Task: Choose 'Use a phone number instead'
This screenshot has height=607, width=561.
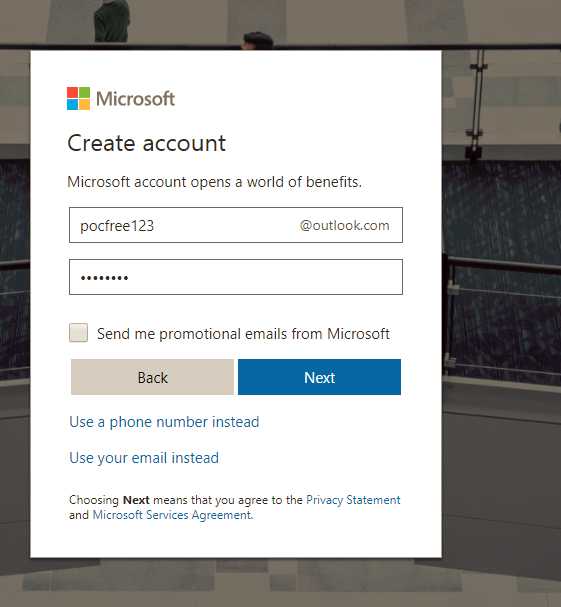Action: point(164,422)
